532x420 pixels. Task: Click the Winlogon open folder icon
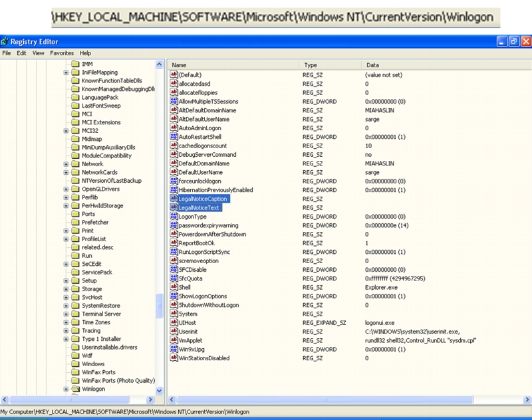tap(75, 389)
